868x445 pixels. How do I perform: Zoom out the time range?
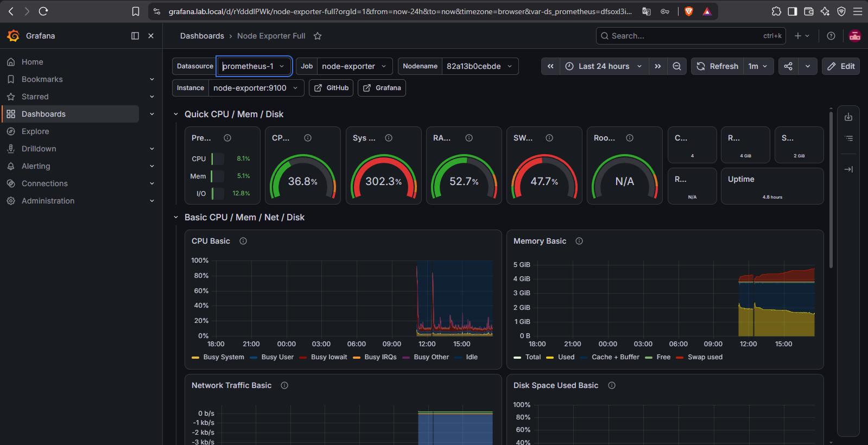677,66
